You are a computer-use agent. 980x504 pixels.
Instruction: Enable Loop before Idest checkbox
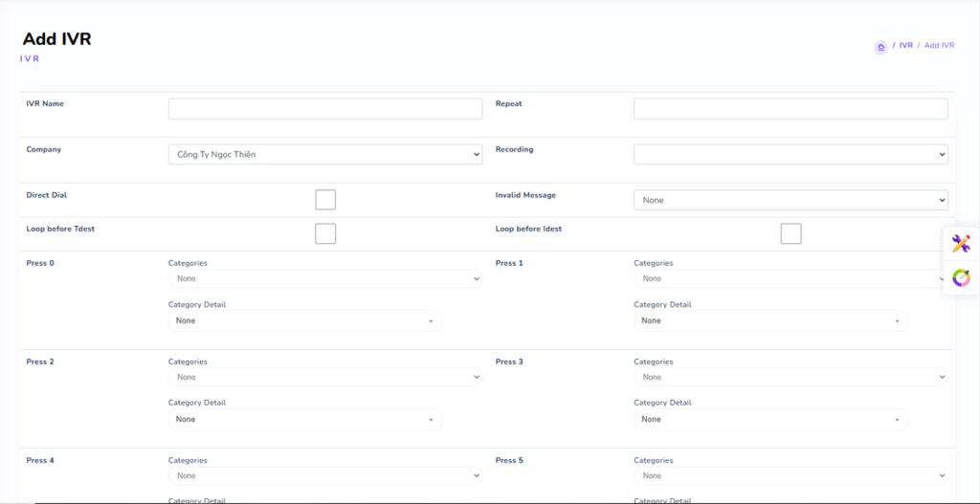click(791, 233)
